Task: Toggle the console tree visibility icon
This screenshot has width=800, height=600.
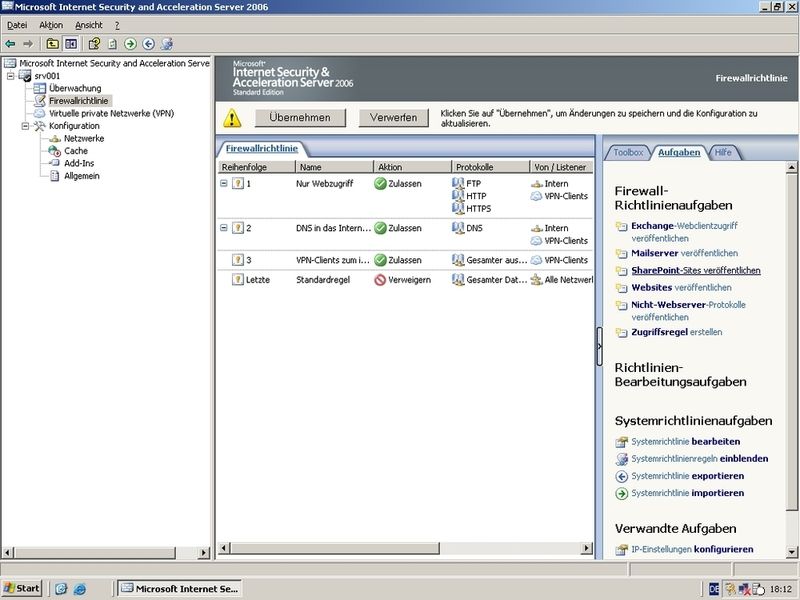Action: coord(71,43)
